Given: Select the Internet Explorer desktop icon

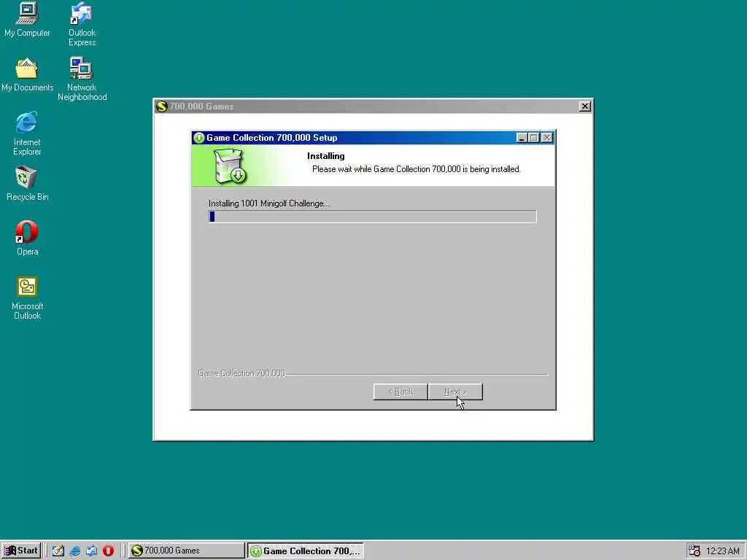Looking at the screenshot, I should coord(27,133).
